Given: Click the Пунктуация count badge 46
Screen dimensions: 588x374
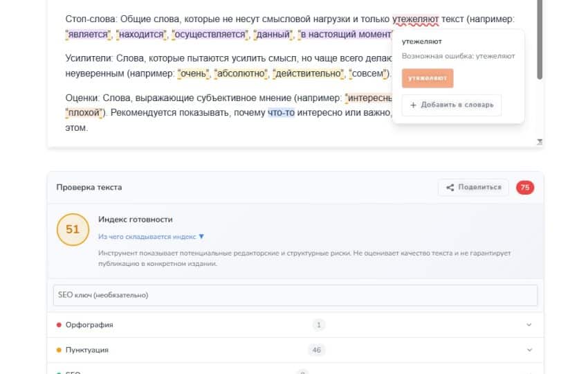Looking at the screenshot, I should click(x=317, y=350).
